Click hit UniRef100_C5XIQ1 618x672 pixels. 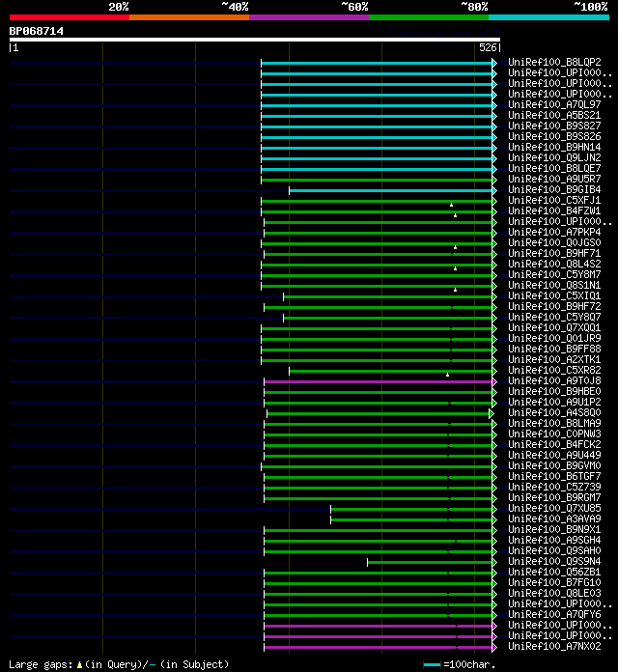click(554, 296)
